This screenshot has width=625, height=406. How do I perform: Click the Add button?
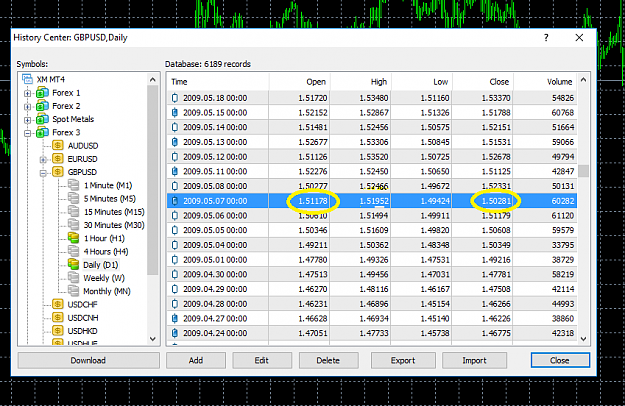(x=196, y=360)
